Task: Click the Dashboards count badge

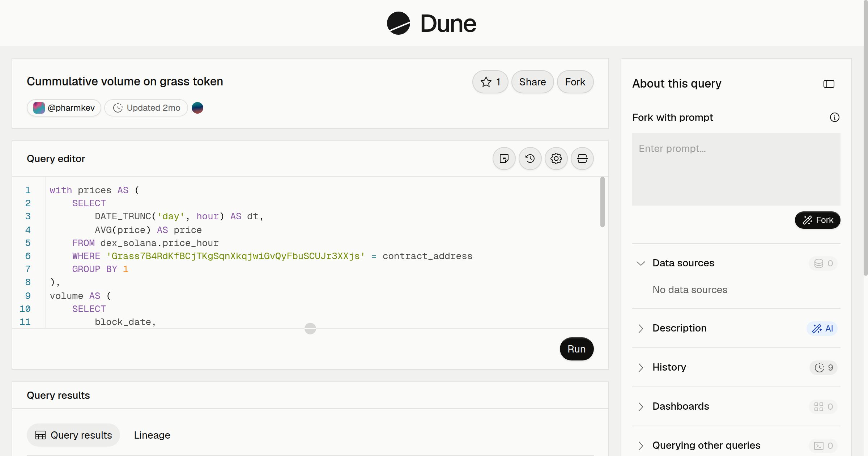Action: pyautogui.click(x=824, y=406)
